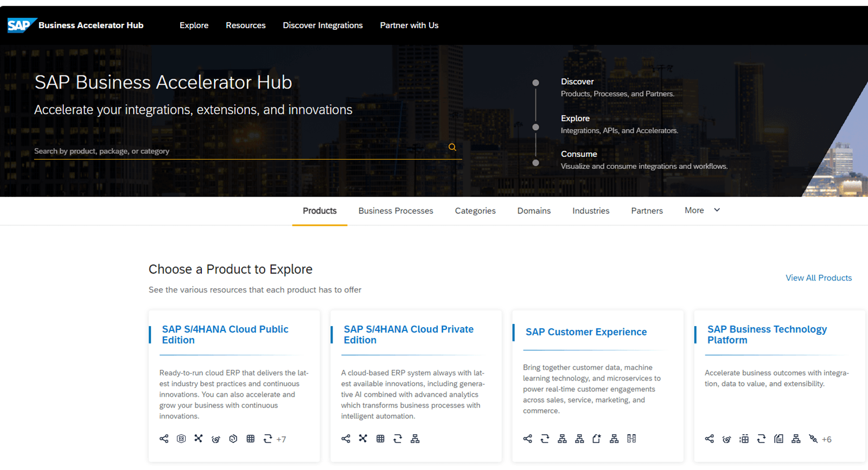Open SAP S/4HANA Cloud Public Edition title
This screenshot has height=470, width=868.
(225, 334)
